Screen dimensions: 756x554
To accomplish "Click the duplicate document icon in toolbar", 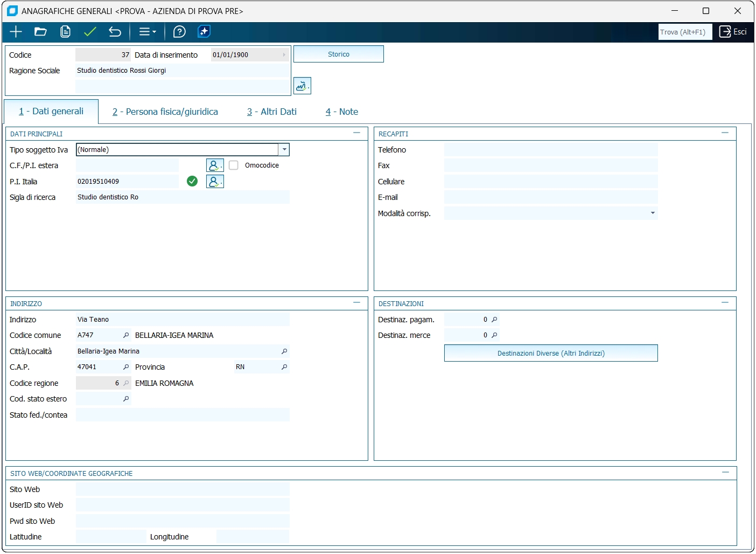I will point(65,32).
